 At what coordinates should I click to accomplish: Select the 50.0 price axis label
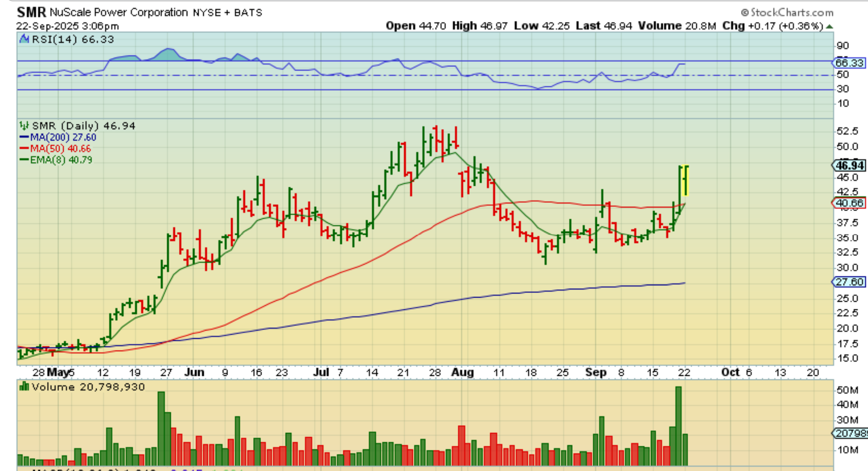(847, 147)
